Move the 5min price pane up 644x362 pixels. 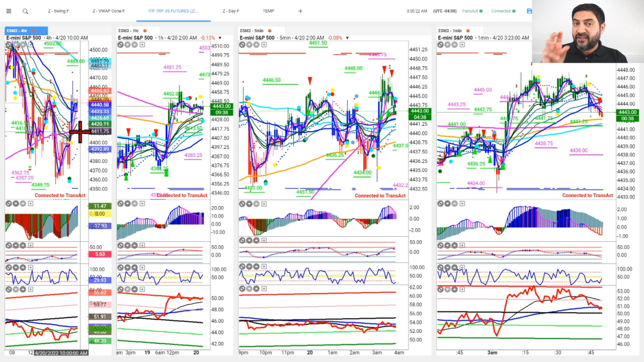pos(256,45)
